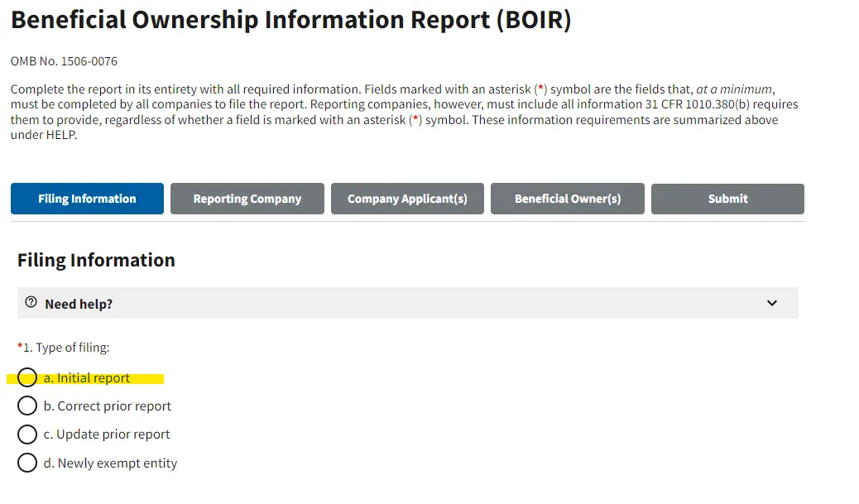
Task: Click the highlighted 'a. Initial report' label text
Action: click(x=87, y=378)
